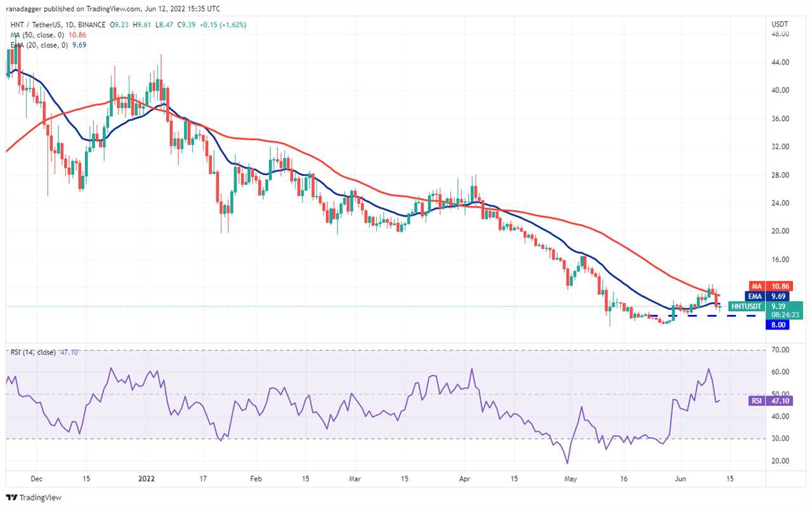Click the 2022 label on time axis
The height and width of the screenshot is (508, 812).
(147, 479)
